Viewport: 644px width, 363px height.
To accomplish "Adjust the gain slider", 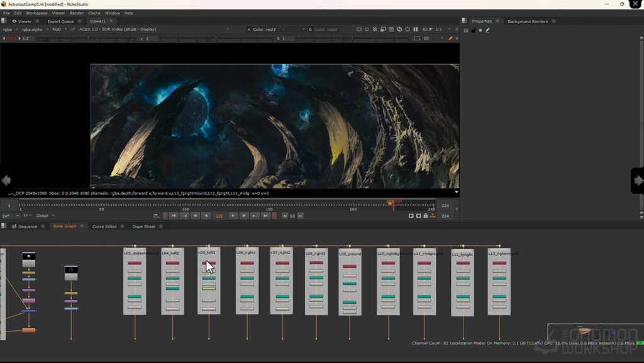I will pyautogui.click(x=86, y=38).
